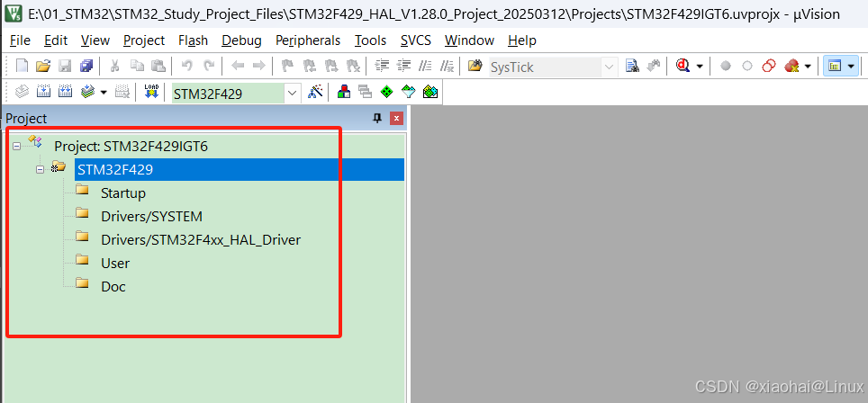Image resolution: width=868 pixels, height=403 pixels.
Task: Open the Pack Installer icon
Action: [x=430, y=91]
